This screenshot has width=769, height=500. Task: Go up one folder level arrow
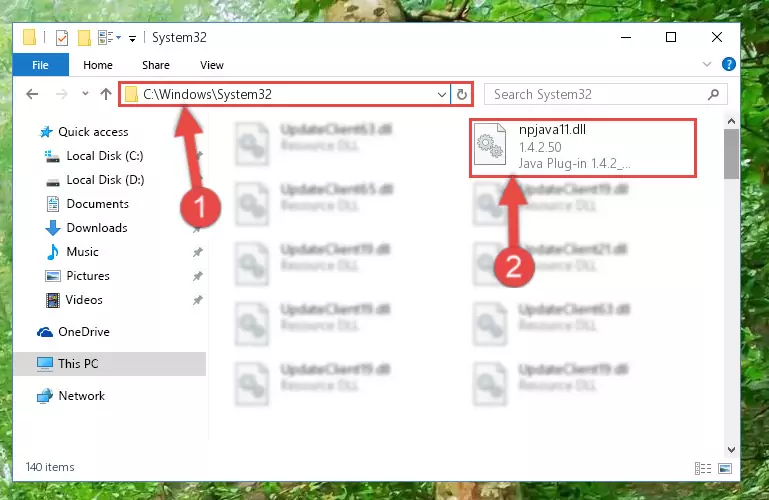click(106, 94)
